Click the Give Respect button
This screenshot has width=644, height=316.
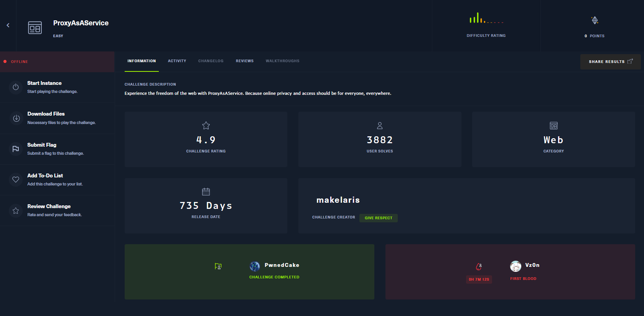pyautogui.click(x=379, y=218)
